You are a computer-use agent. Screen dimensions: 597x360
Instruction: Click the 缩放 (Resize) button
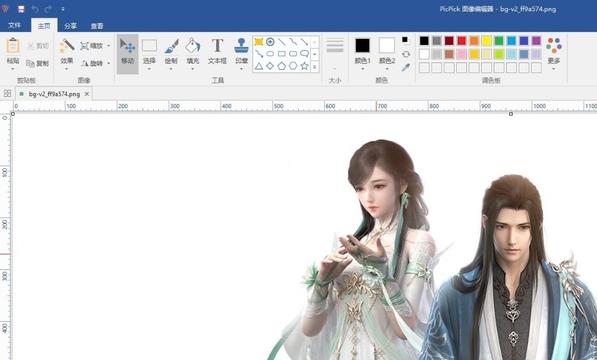(92, 46)
